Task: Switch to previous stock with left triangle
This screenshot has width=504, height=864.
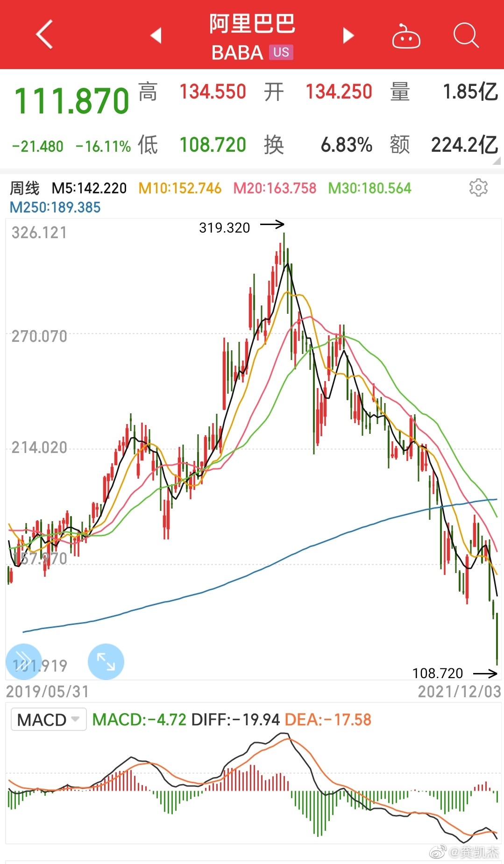Action: pyautogui.click(x=156, y=35)
